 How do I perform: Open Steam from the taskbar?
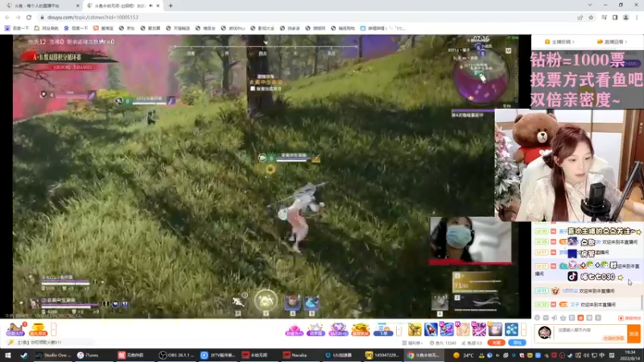coord(24,356)
